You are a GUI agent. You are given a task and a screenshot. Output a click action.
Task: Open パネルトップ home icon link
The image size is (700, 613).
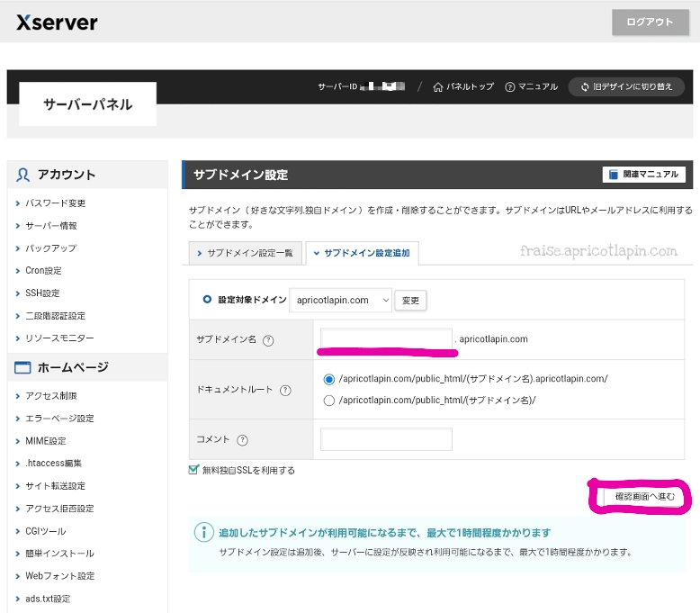tap(463, 86)
